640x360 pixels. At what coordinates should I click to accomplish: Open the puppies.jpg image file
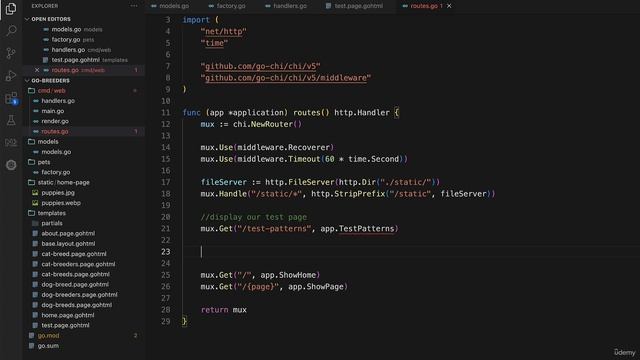pos(58,193)
